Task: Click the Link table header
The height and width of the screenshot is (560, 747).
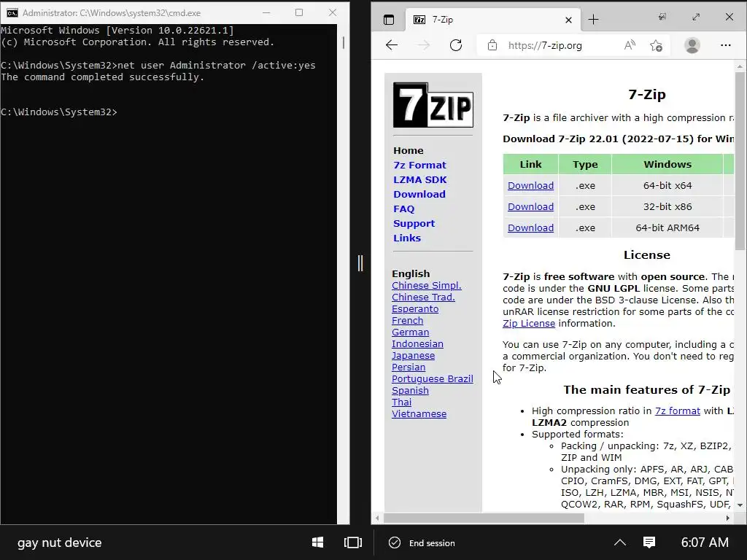Action: [x=530, y=164]
